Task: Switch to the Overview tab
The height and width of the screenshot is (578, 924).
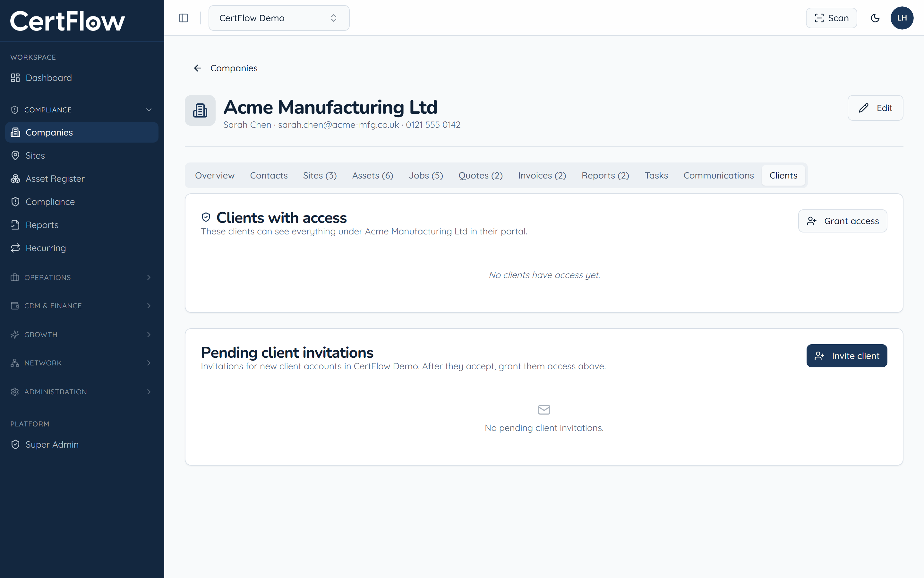Action: click(215, 175)
